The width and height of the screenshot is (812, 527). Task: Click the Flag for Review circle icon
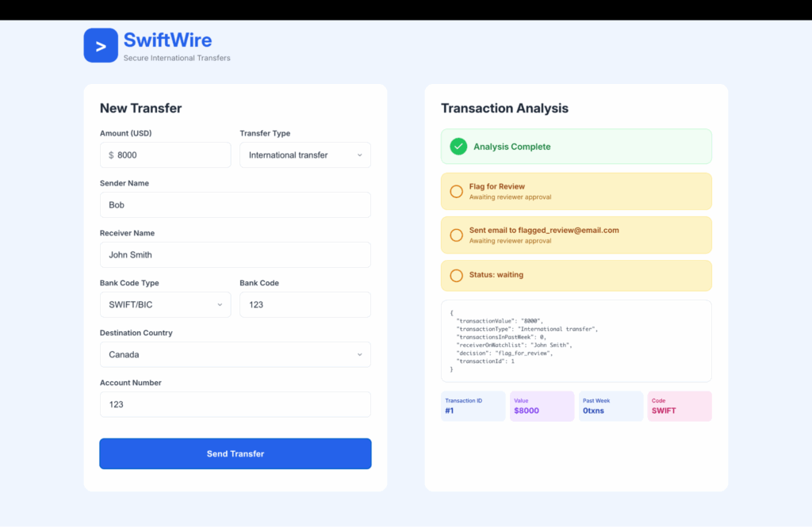[456, 191]
